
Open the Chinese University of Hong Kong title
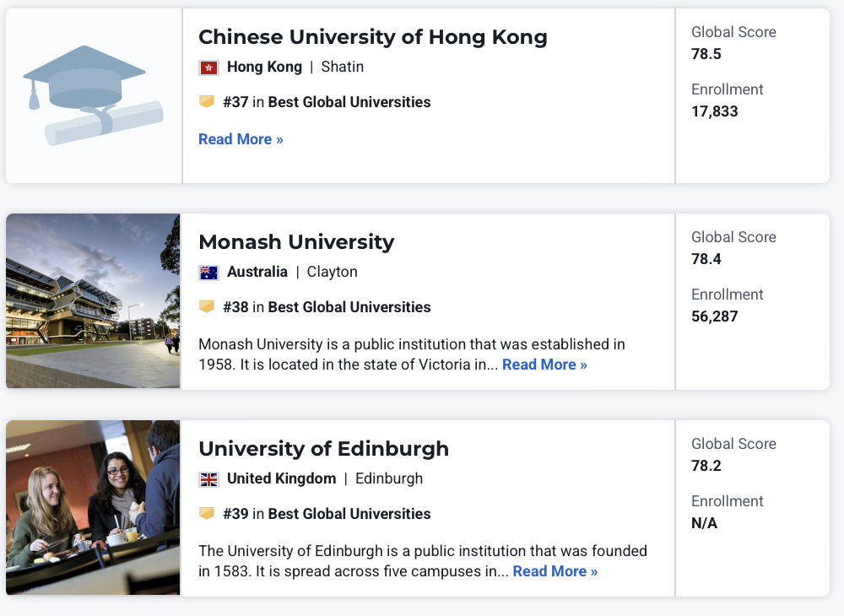(372, 37)
